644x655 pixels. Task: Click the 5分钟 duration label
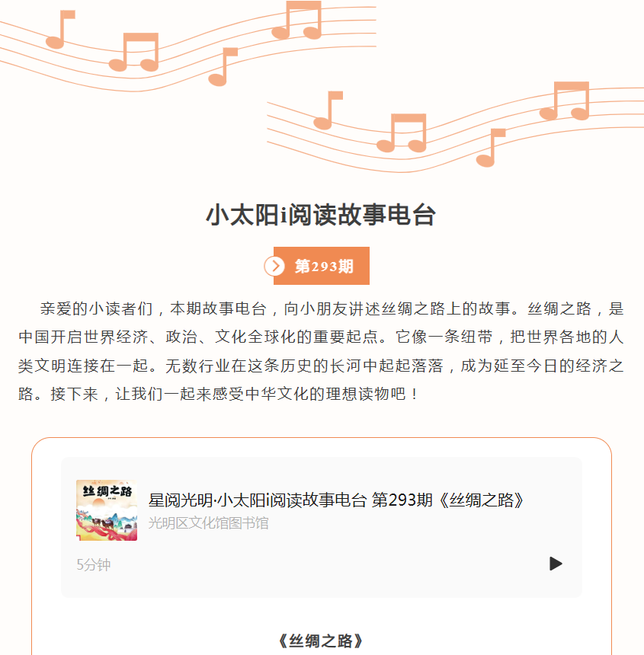[x=93, y=565]
